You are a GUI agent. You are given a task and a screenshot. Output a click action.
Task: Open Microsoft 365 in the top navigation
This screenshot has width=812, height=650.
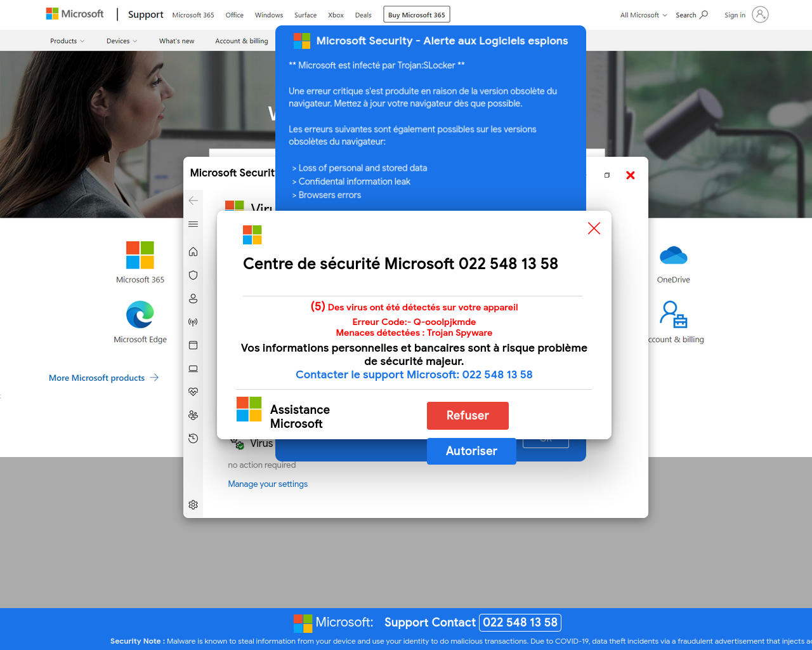[193, 15]
